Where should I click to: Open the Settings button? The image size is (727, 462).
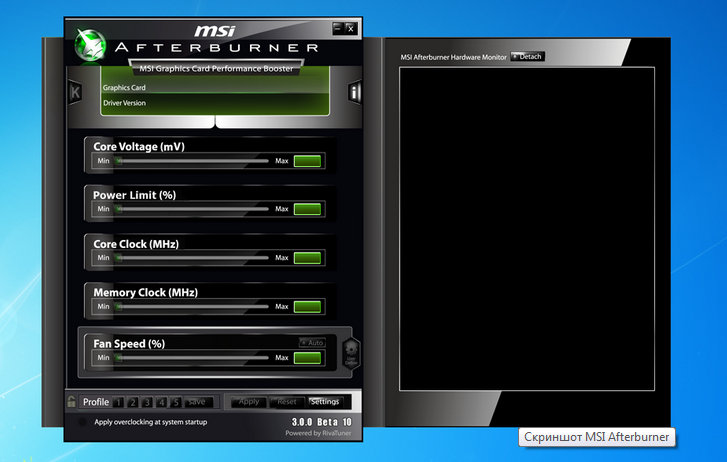pyautogui.click(x=325, y=402)
